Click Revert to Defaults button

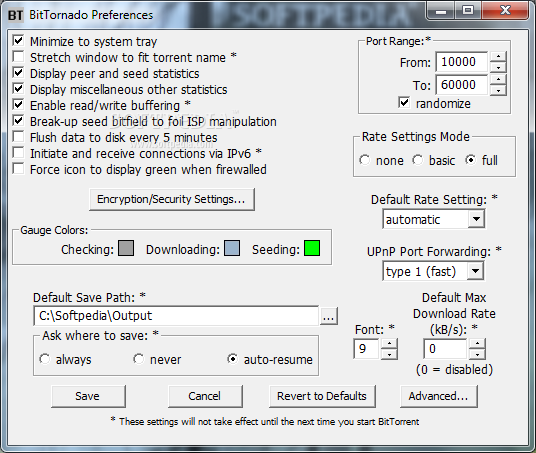point(322,396)
